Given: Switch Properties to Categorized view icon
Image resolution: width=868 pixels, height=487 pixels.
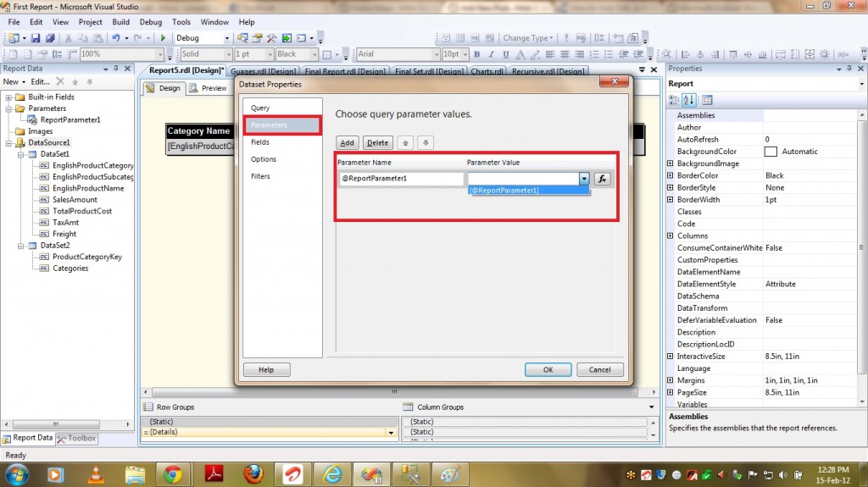Looking at the screenshot, I should [676, 100].
